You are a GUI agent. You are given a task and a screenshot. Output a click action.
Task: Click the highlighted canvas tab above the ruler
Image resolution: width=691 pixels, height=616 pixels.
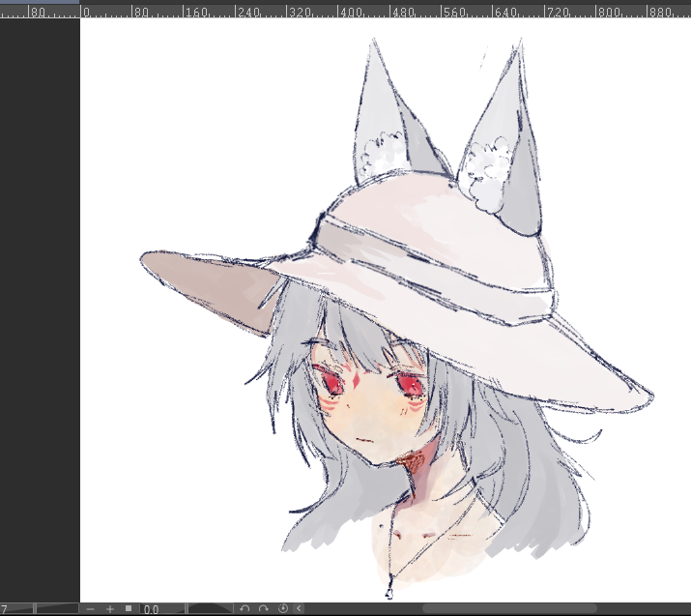pos(40,2)
